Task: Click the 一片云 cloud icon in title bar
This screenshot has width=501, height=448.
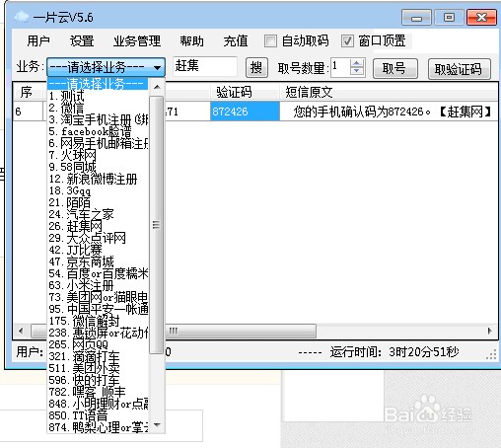Action: coord(22,17)
